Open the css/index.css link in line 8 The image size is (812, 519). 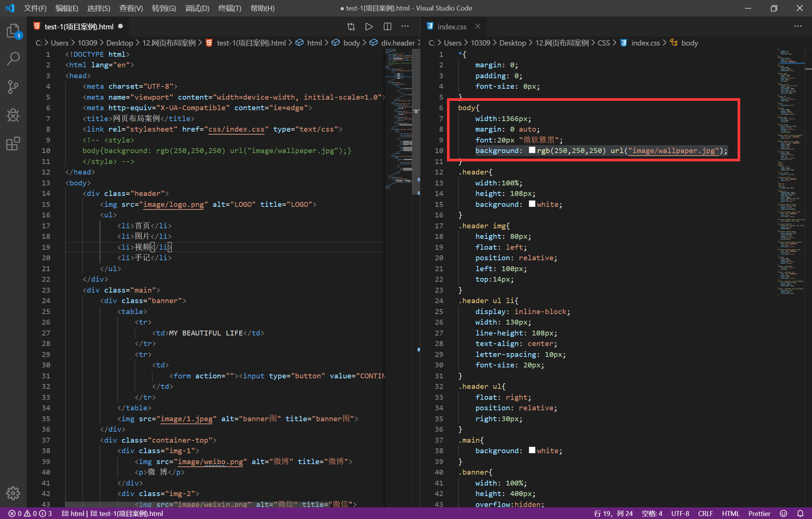[x=236, y=129]
